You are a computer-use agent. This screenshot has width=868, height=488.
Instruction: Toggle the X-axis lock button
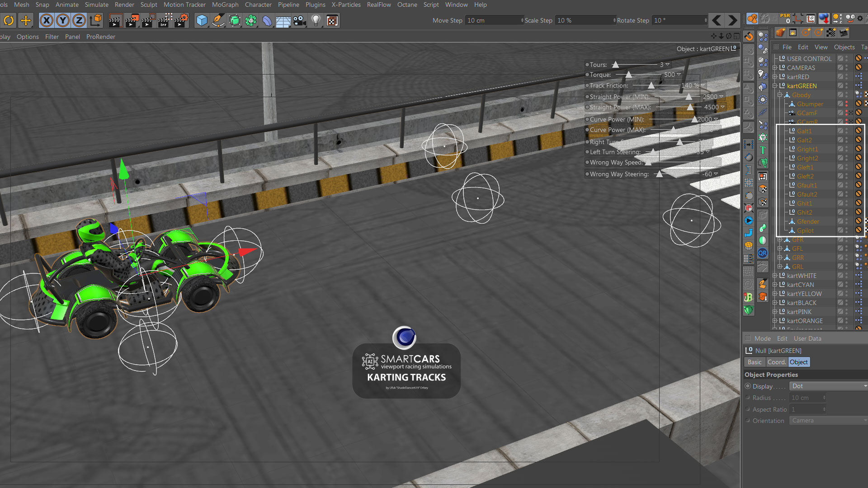click(46, 20)
